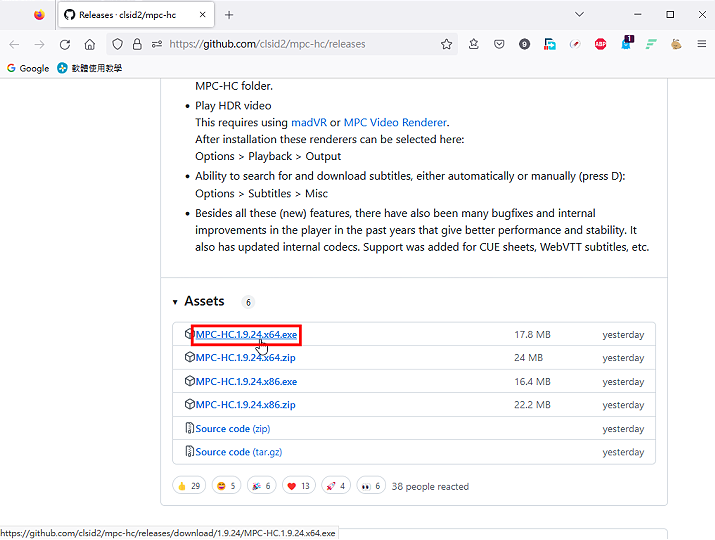This screenshot has width=715, height=540.
Task: Download MPC-HC.1.9.24.x64.exe
Action: (246, 335)
